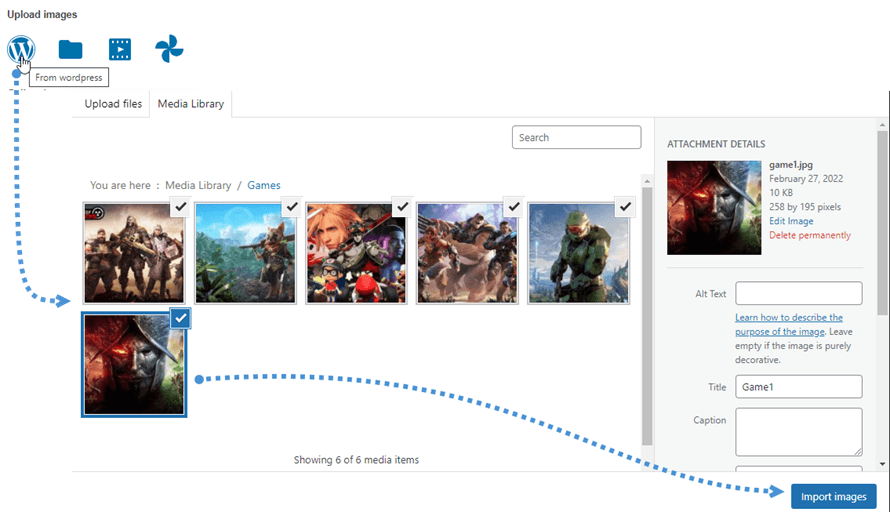Click the pinwheel Google Photos icon
Image resolution: width=890 pixels, height=512 pixels.
tap(169, 49)
